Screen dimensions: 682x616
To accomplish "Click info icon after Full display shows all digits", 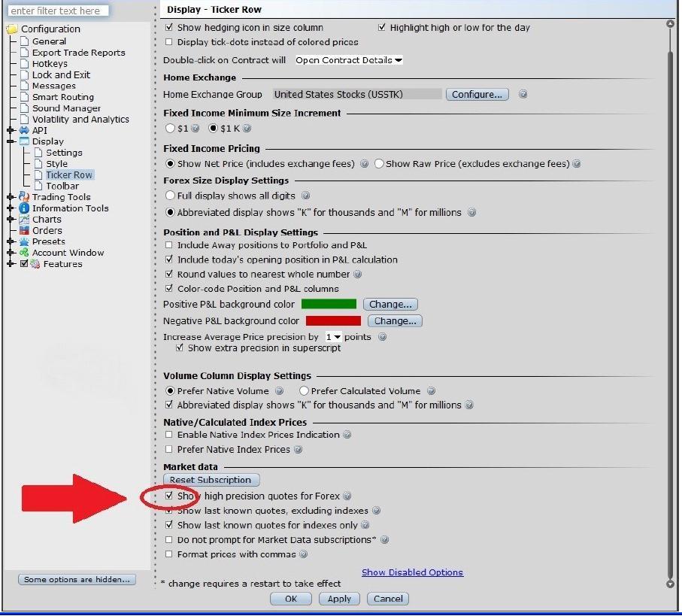I will click(x=306, y=196).
